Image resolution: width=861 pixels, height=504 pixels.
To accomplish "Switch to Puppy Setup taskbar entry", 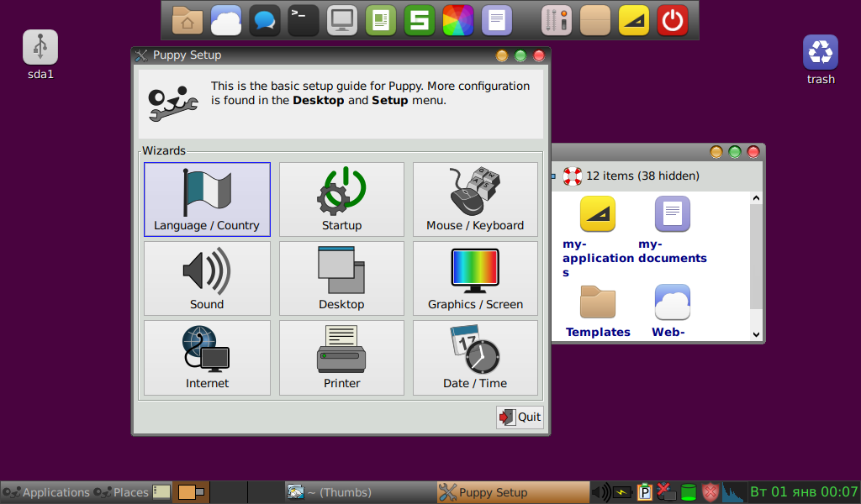I will coord(513,492).
